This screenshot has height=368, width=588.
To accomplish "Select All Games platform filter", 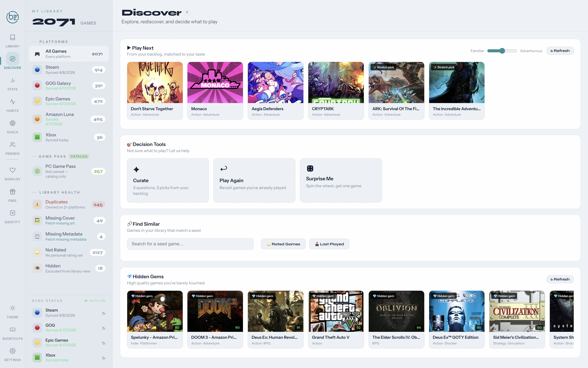I will [x=69, y=54].
